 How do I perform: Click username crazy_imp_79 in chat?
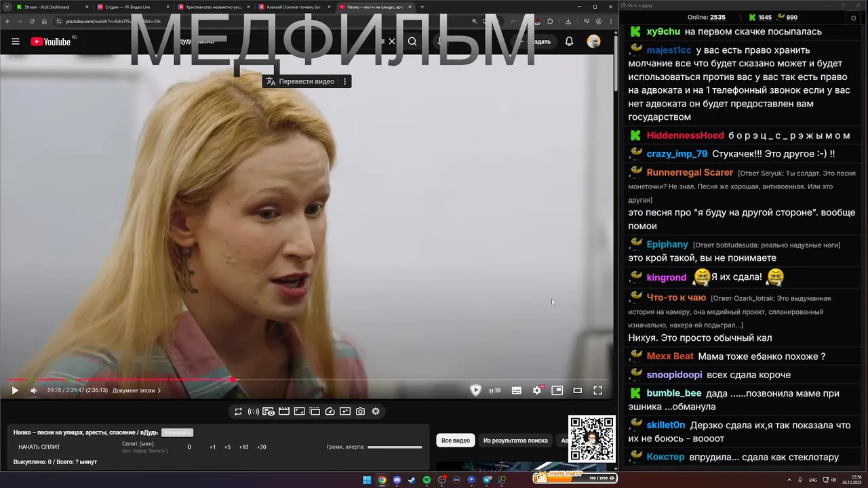677,154
